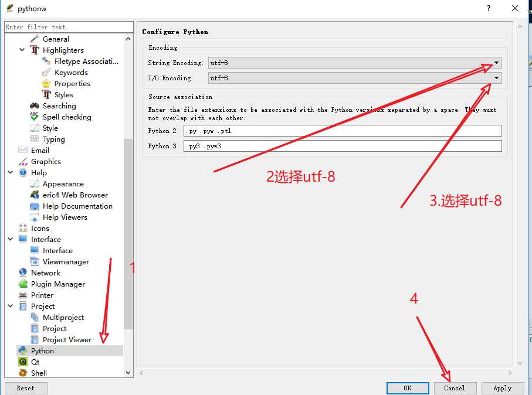Click the Styles T icon
This screenshot has height=395, width=532.
46,94
